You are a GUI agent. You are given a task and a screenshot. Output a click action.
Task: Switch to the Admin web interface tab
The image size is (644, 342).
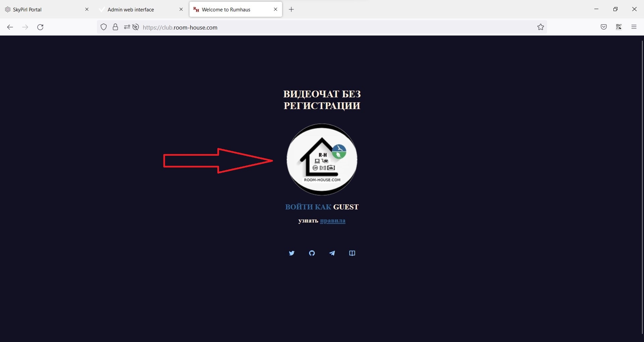pyautogui.click(x=141, y=9)
